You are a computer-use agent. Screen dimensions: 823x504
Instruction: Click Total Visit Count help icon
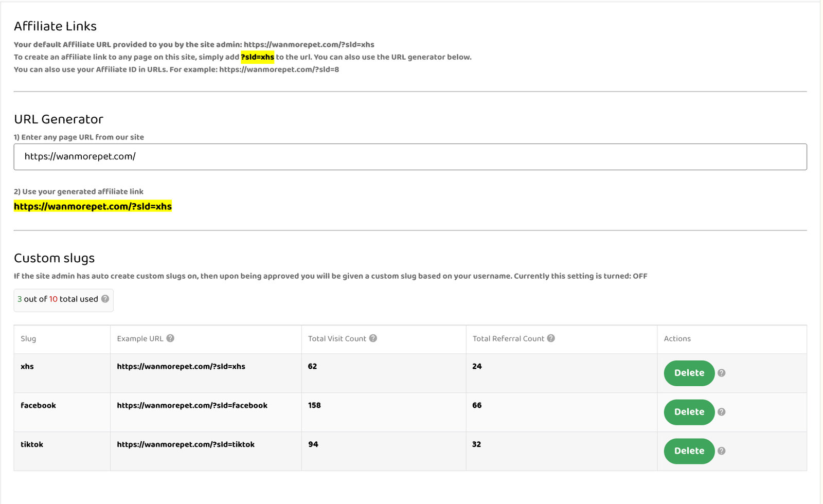coord(373,338)
